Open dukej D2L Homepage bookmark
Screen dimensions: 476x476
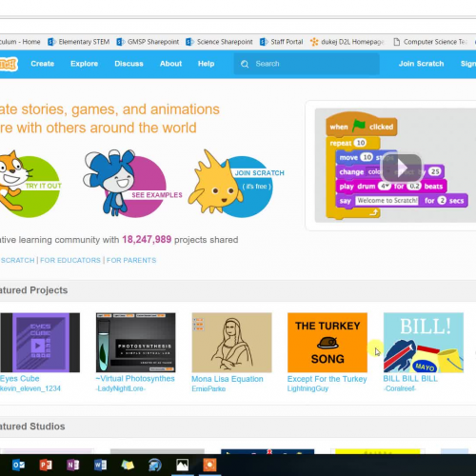pyautogui.click(x=347, y=42)
